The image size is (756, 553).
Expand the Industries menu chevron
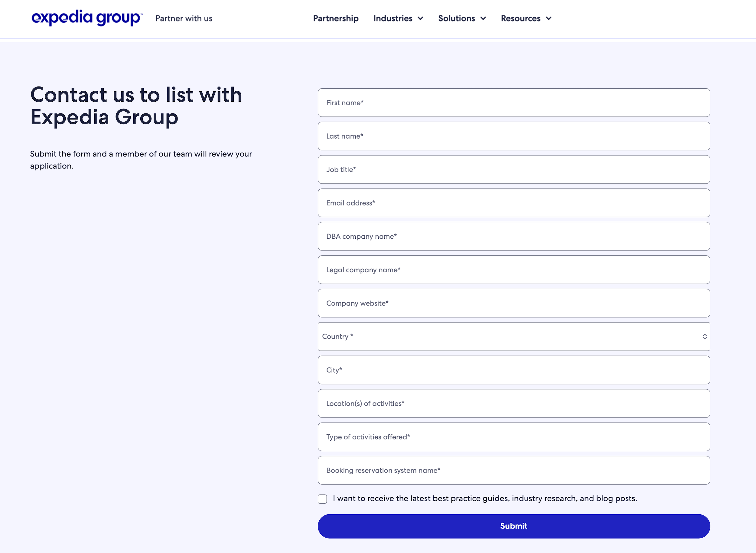420,18
